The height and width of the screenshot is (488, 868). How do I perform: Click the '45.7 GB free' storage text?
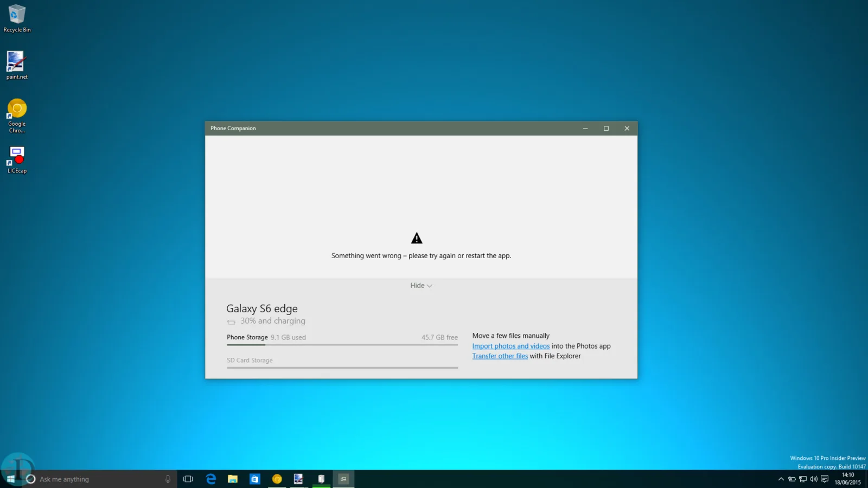[439, 337]
